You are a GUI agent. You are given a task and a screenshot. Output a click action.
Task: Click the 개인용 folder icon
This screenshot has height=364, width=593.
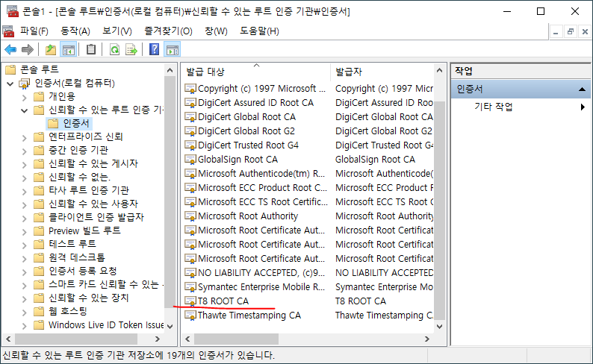[x=39, y=97]
